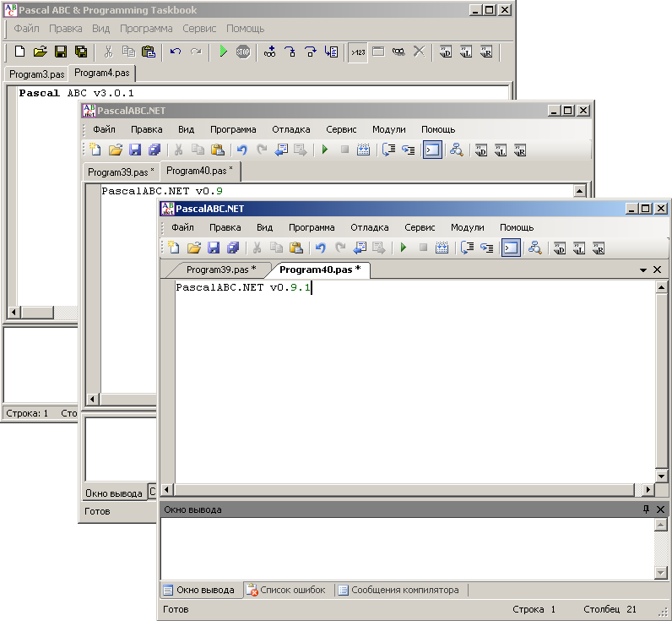Open Программа menu in Pascal ABC Taskbook window

[x=146, y=29]
